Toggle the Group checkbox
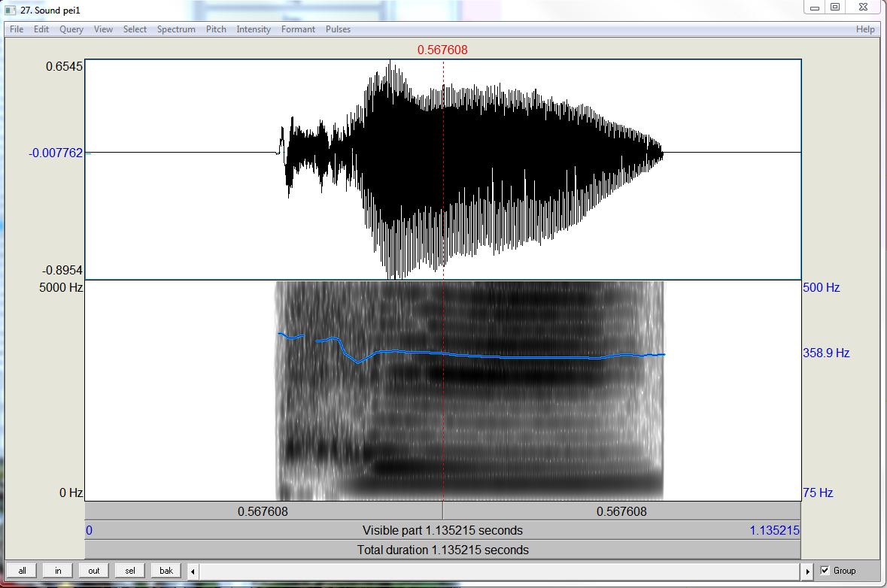The width and height of the screenshot is (887, 588). tap(825, 571)
